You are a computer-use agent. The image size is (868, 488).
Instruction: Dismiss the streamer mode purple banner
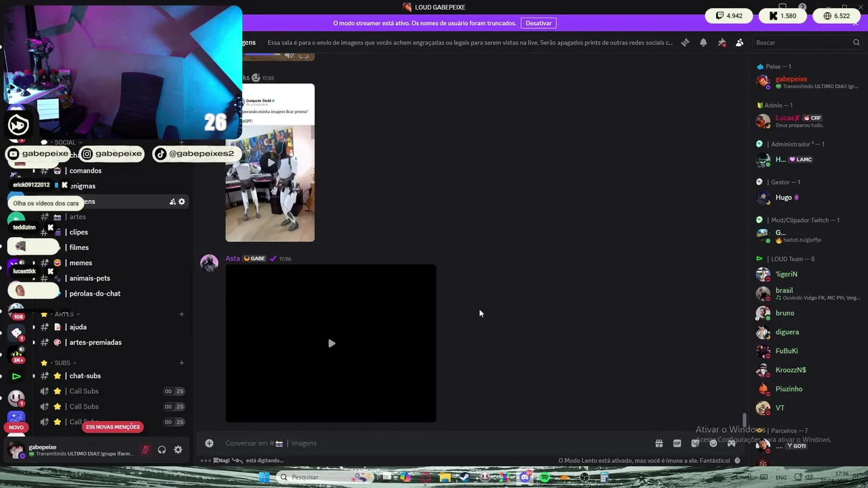856,23
